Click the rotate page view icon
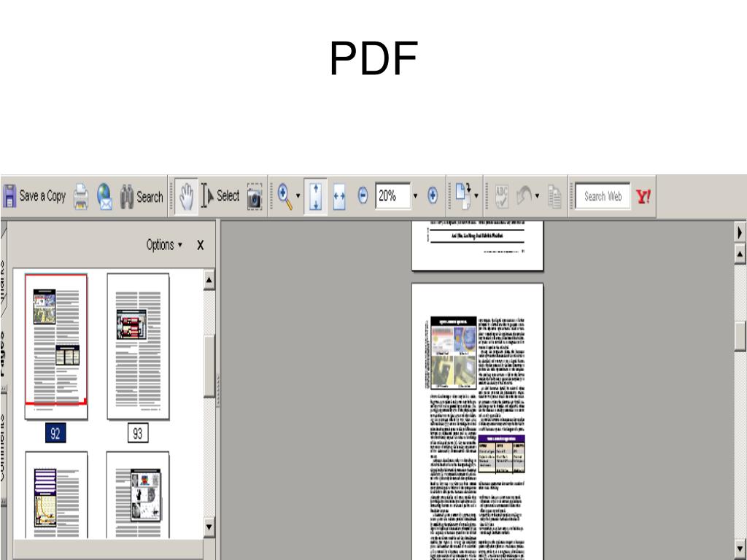 [463, 196]
